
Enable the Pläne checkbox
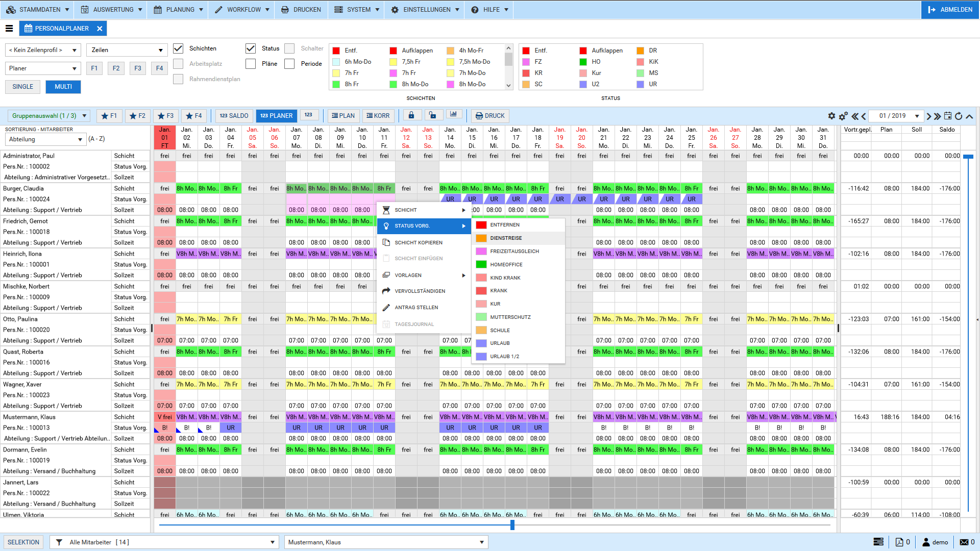pyautogui.click(x=251, y=64)
